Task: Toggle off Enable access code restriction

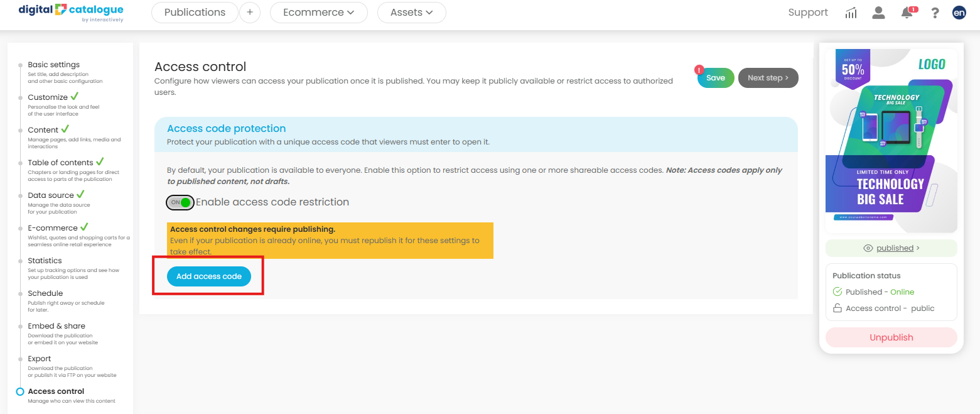Action: coord(180,202)
